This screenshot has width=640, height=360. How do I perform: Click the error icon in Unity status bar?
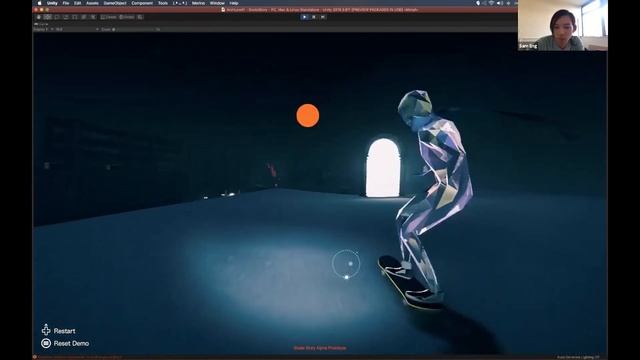pyautogui.click(x=35, y=357)
